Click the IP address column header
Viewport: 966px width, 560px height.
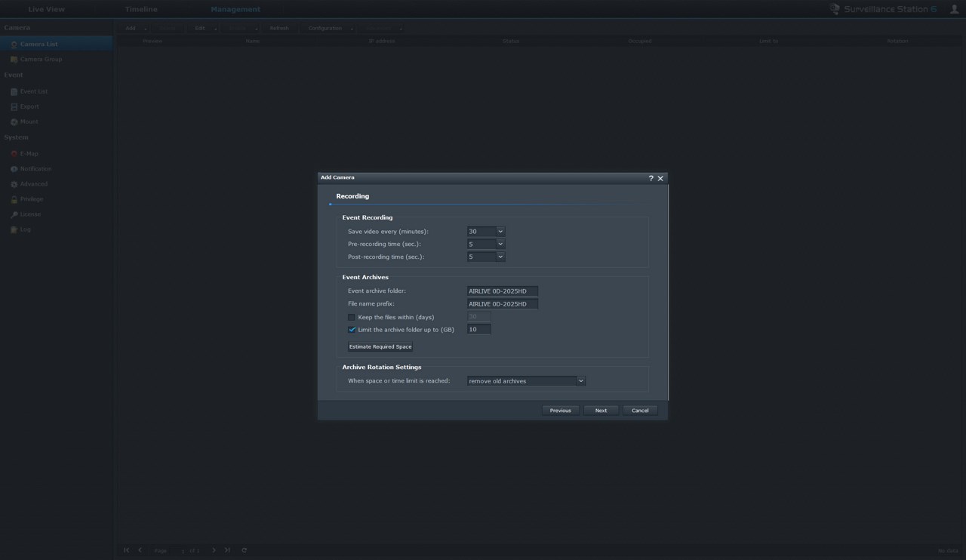[382, 41]
